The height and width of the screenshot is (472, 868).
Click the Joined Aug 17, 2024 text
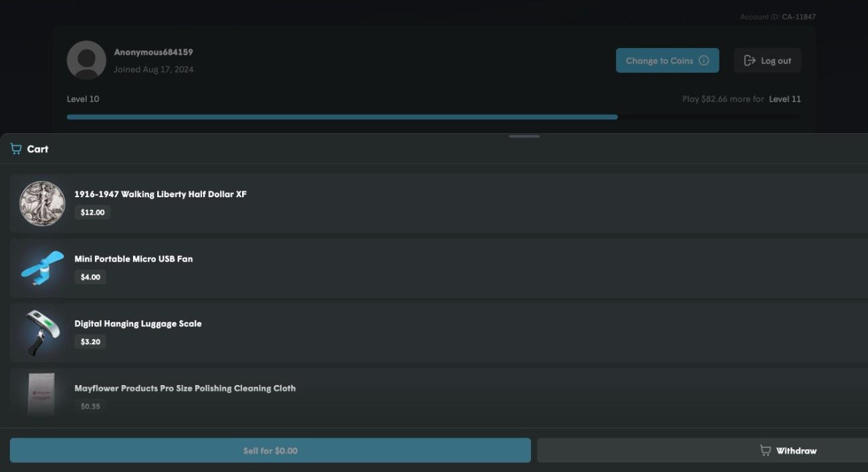(153, 70)
